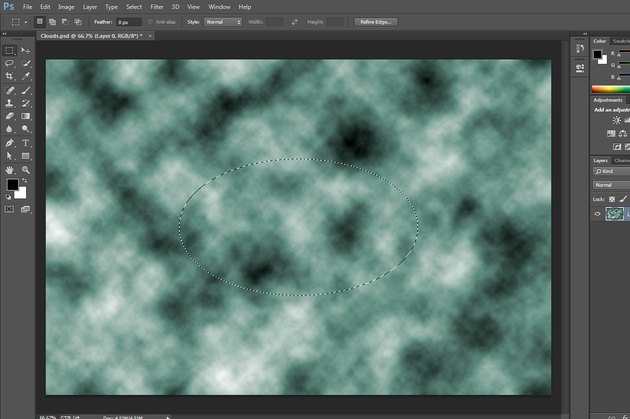Open the Window menu

tap(219, 7)
